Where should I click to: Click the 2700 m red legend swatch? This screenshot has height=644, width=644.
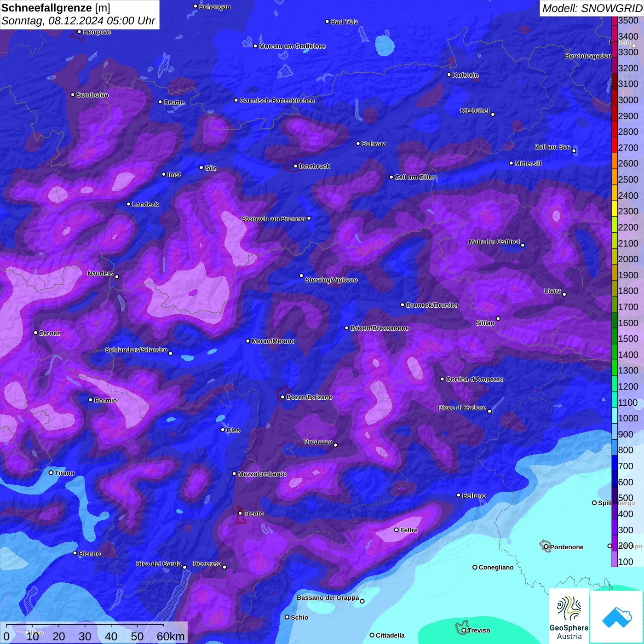615,144
